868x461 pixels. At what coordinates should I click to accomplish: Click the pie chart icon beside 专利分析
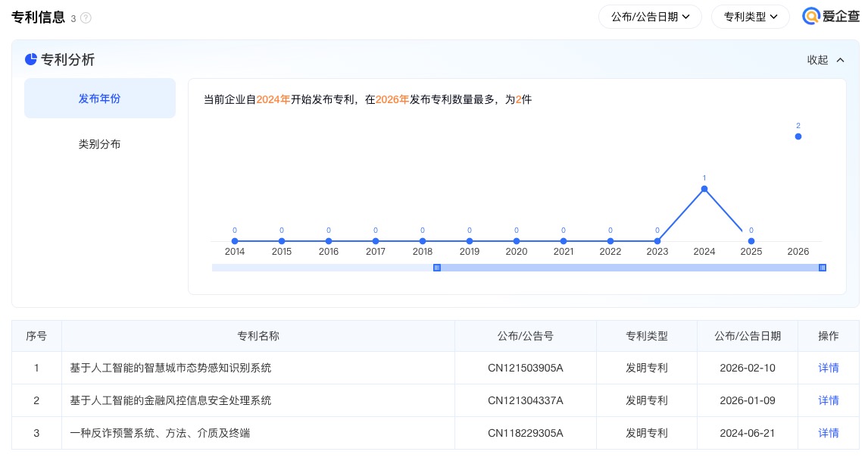(x=31, y=60)
